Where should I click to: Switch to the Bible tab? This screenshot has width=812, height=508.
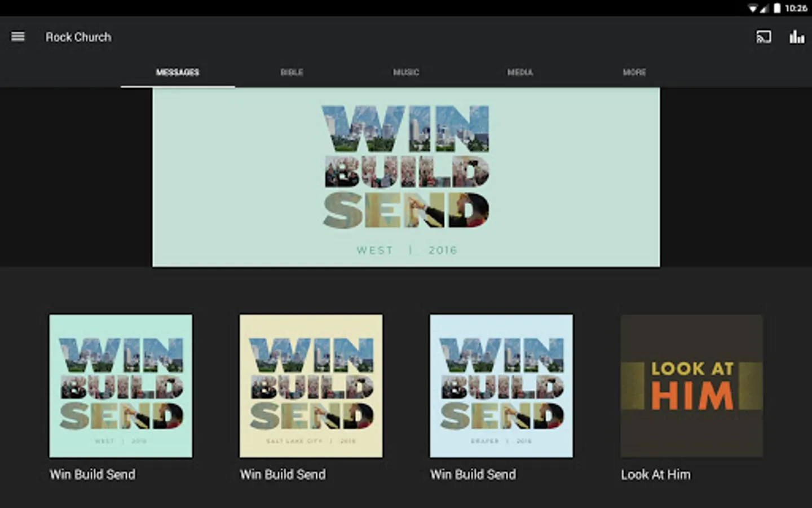pyautogui.click(x=292, y=72)
